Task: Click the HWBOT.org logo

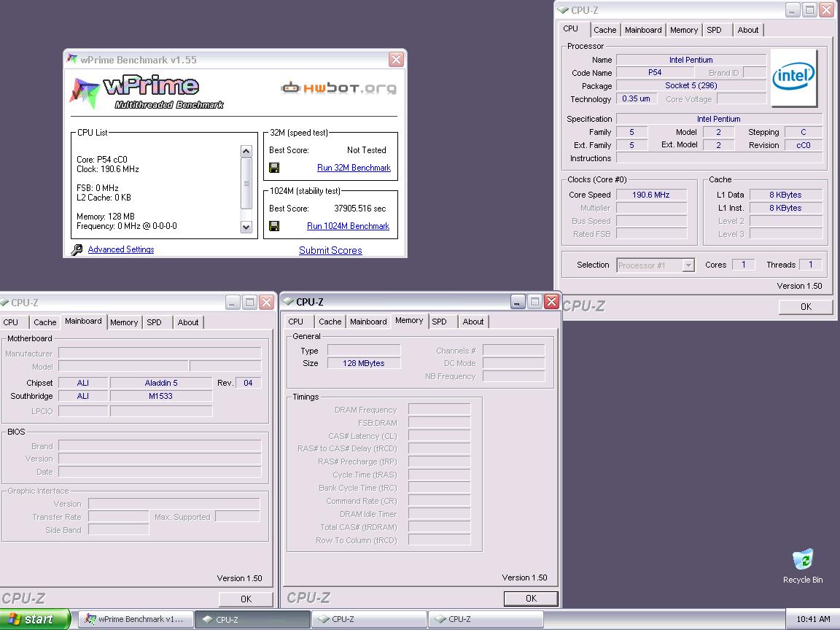Action: (339, 87)
